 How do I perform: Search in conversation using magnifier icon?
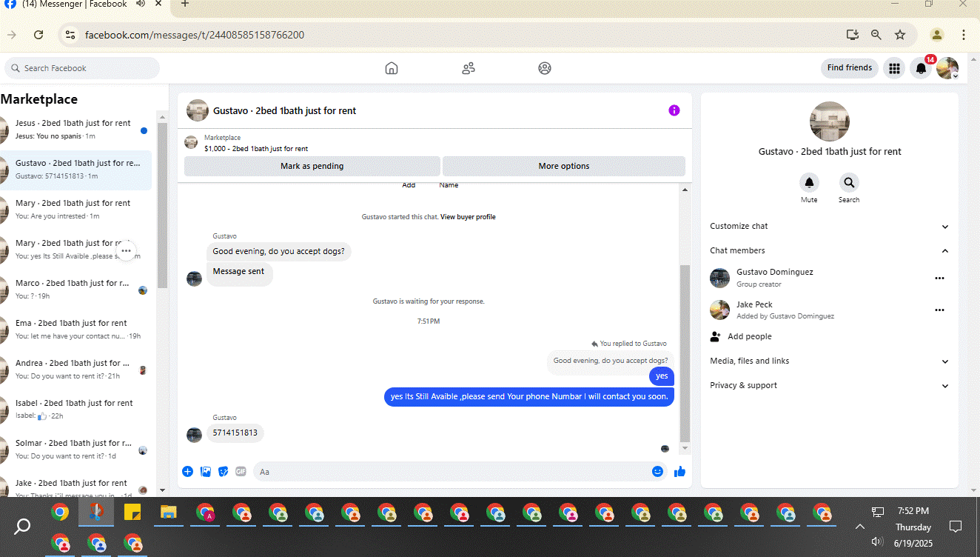click(849, 182)
